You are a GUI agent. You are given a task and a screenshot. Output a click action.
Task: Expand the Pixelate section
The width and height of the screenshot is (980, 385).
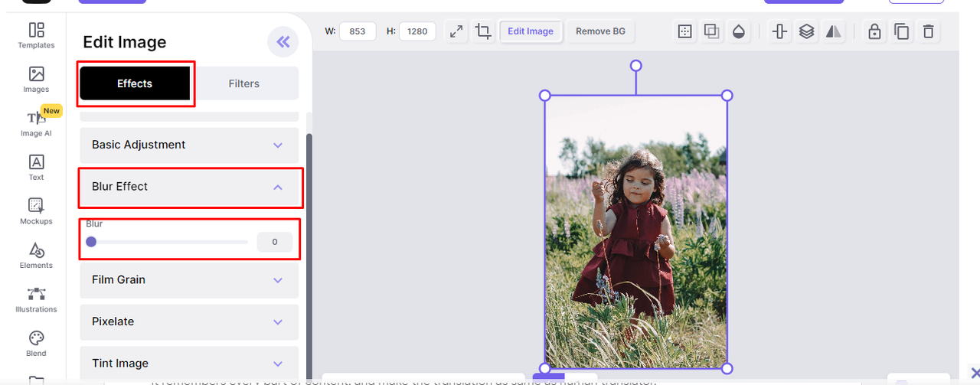click(x=189, y=321)
